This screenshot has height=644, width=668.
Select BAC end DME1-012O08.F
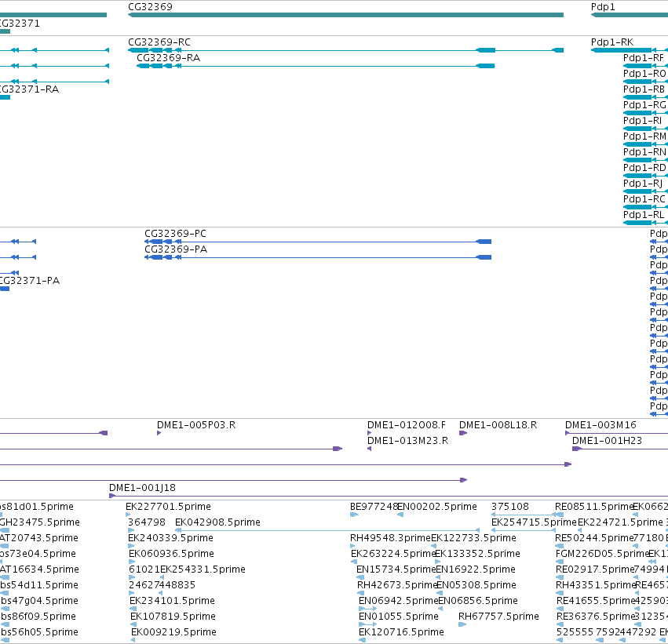[x=407, y=425]
